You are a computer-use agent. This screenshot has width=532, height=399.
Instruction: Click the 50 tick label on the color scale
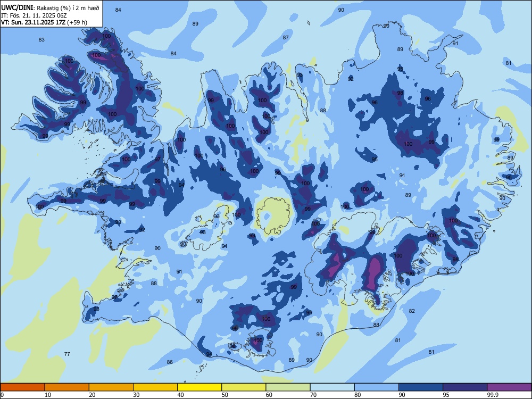point(225,395)
